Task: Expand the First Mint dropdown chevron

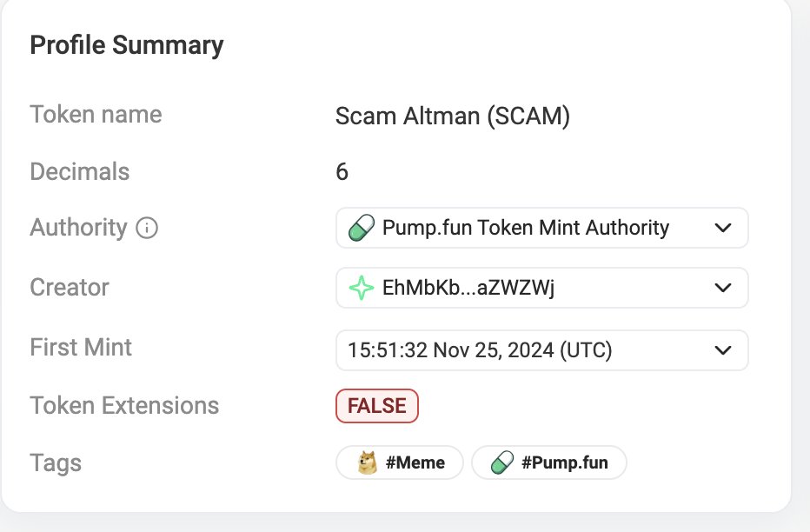Action: [x=723, y=350]
